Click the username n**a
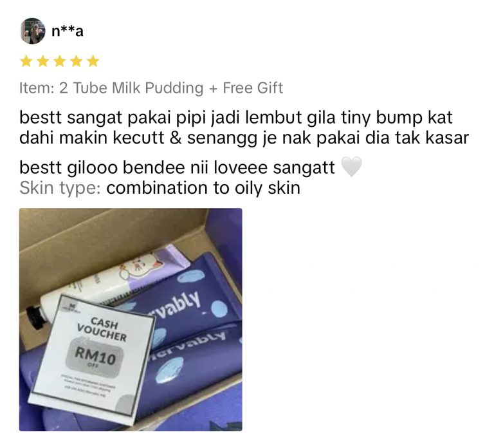This screenshot has height=448, width=494. (68, 31)
